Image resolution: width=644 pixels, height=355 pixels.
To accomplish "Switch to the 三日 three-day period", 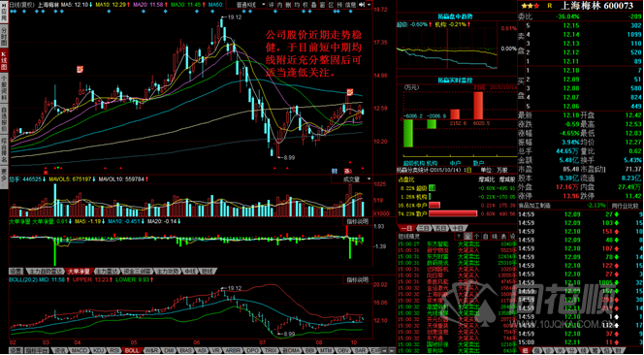I will point(424,228).
